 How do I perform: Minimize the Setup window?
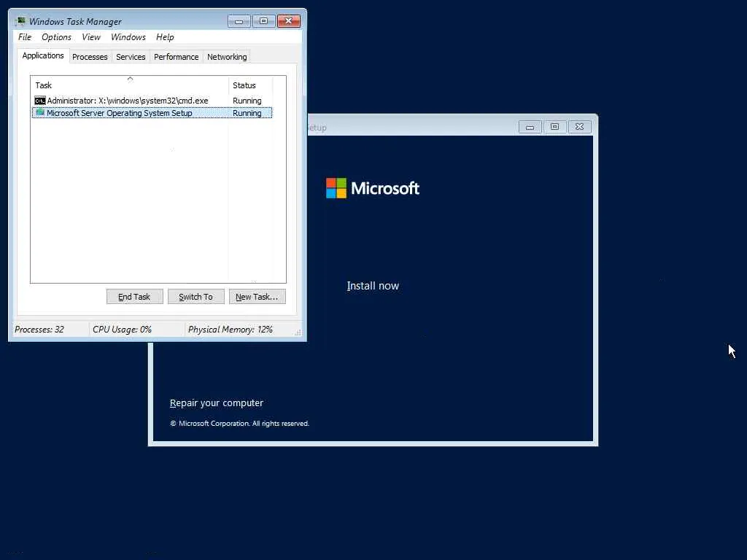(x=530, y=127)
